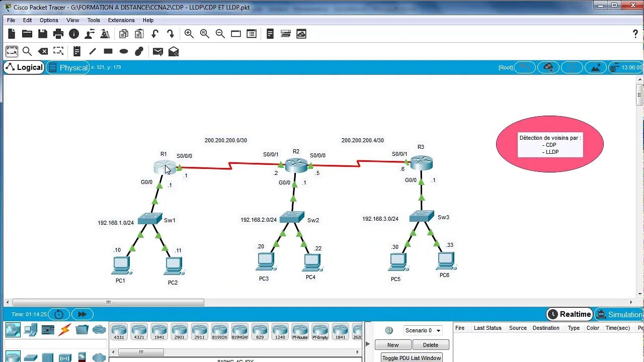Select computer PC5 on the canvas
The height and width of the screenshot is (362, 644).
tap(398, 263)
